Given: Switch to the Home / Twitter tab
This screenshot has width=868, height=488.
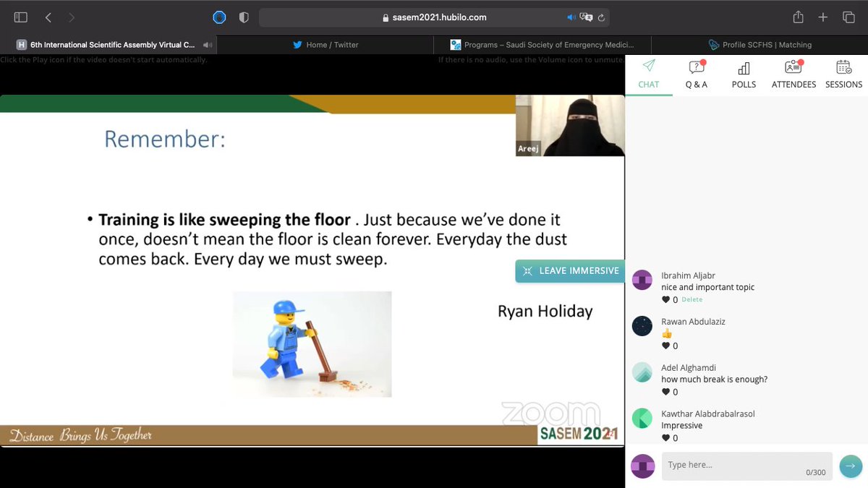Looking at the screenshot, I should pyautogui.click(x=325, y=43).
